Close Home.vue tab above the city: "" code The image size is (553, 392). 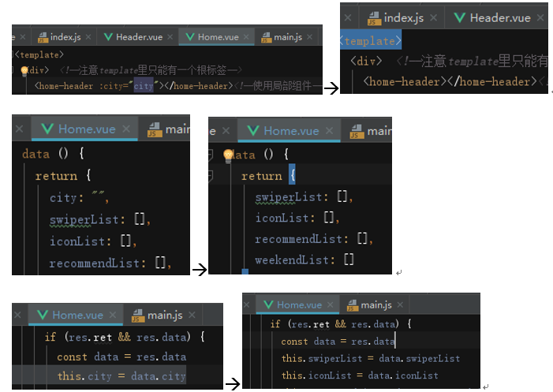(x=126, y=129)
